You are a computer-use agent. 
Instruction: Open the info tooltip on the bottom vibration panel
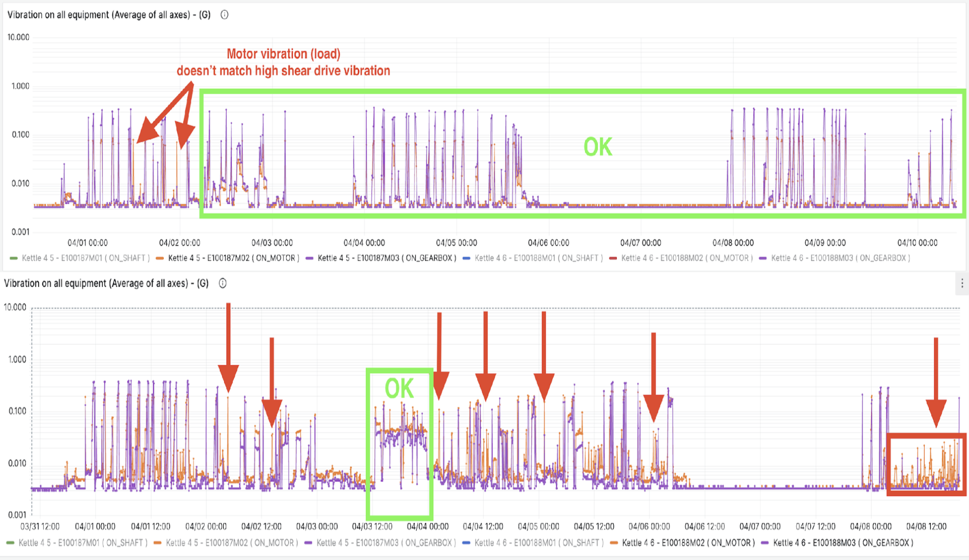[222, 283]
